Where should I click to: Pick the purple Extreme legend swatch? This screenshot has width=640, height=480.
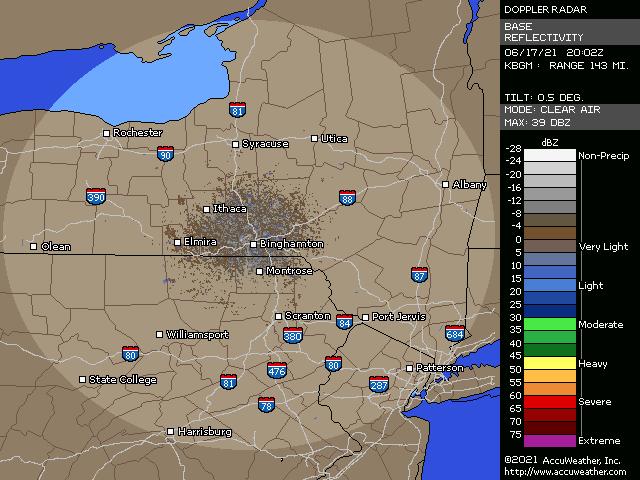click(539, 440)
